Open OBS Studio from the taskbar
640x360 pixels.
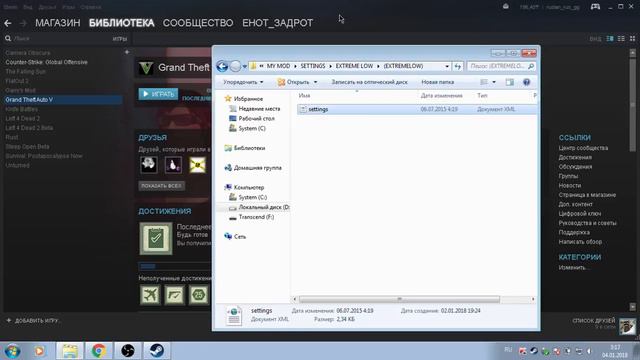(x=127, y=351)
